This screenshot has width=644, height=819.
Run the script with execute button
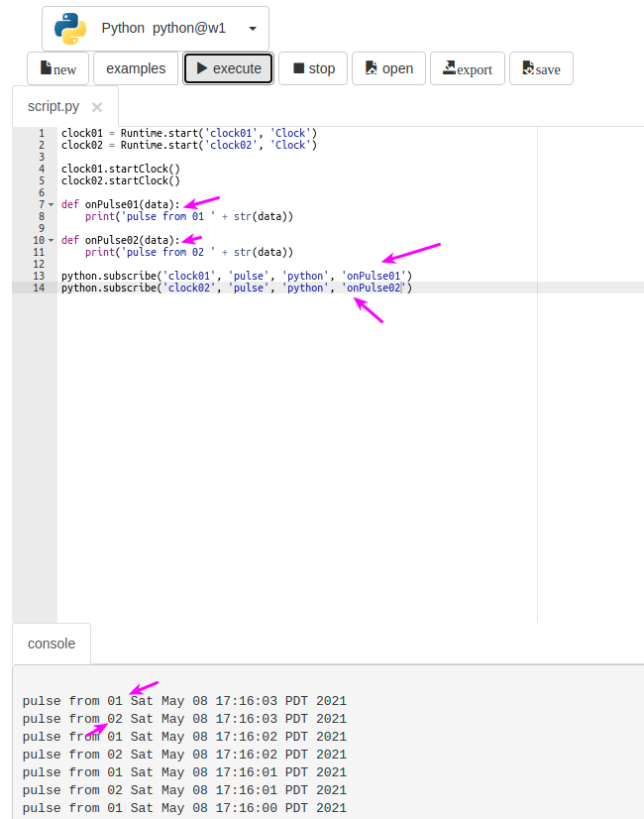click(229, 68)
